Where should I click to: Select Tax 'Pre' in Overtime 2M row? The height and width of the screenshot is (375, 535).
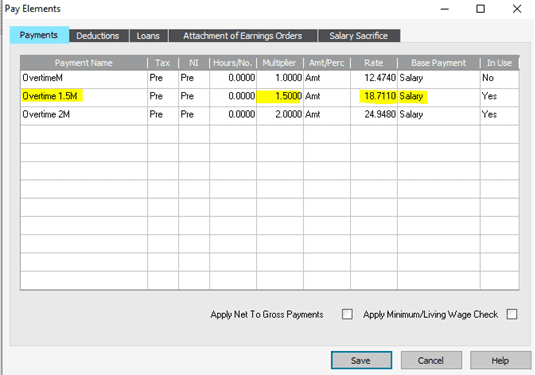163,115
